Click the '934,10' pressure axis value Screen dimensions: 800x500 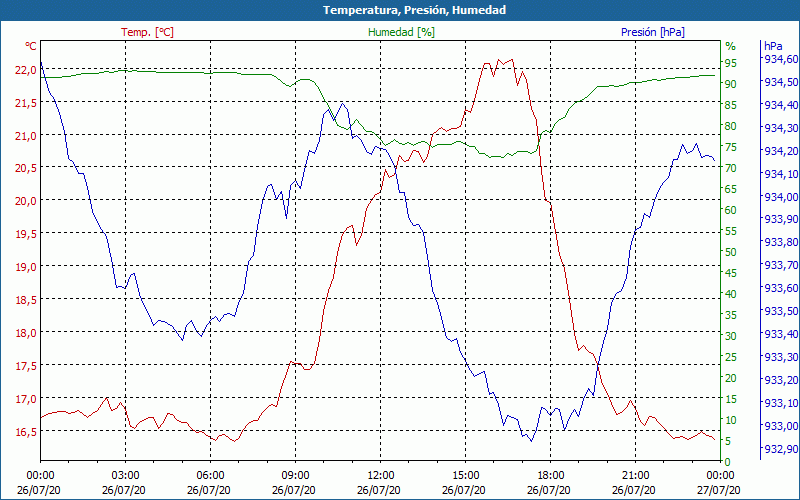pyautogui.click(x=781, y=174)
